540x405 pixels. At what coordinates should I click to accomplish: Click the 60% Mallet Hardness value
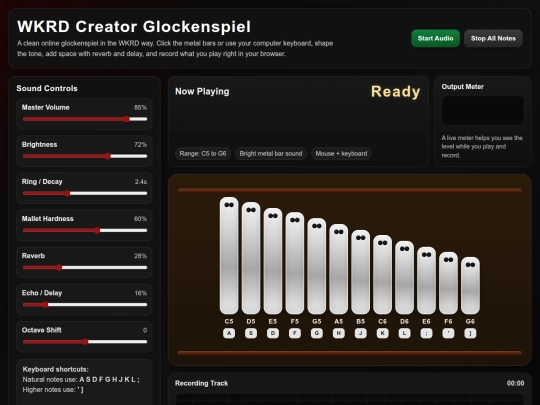pos(141,219)
